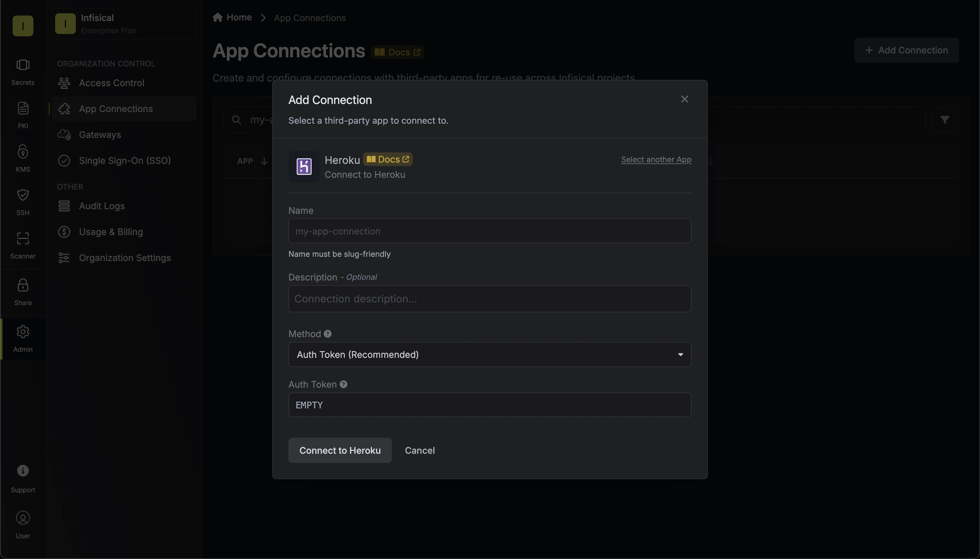Click the Gateways cloud icon
980x559 pixels.
click(64, 135)
